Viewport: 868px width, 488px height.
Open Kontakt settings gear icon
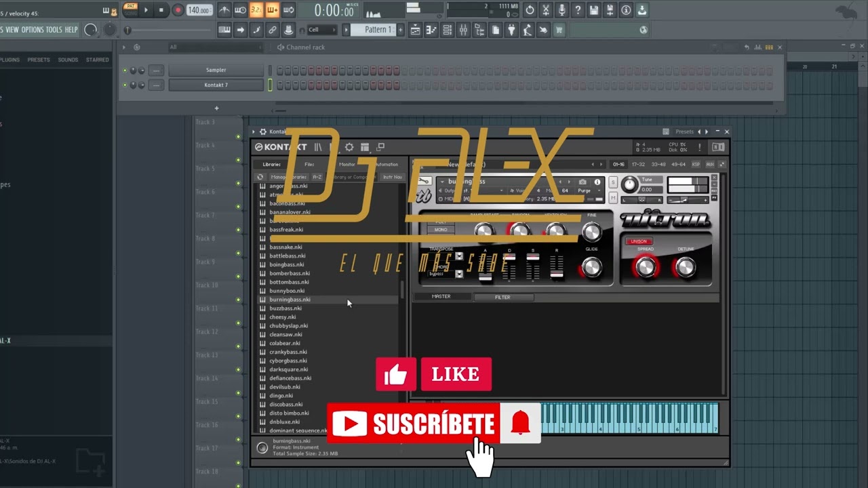[349, 147]
